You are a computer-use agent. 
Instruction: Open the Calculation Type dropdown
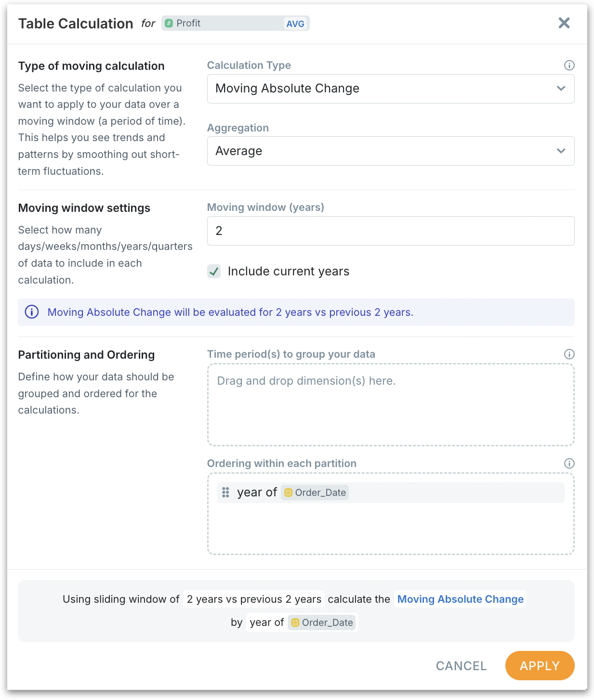pos(390,89)
